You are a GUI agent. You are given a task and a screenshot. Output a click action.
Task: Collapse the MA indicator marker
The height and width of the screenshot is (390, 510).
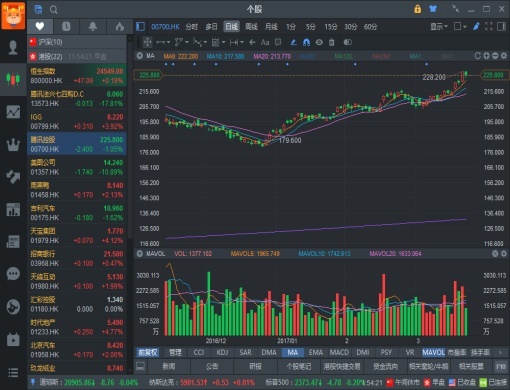[140, 56]
